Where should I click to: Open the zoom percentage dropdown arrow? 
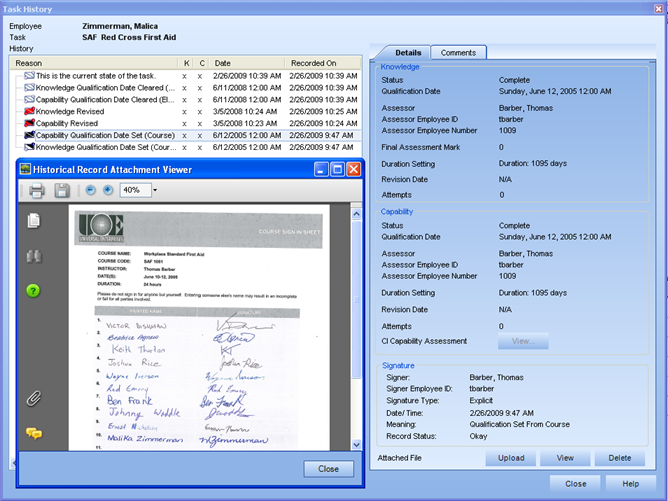pyautogui.click(x=155, y=190)
